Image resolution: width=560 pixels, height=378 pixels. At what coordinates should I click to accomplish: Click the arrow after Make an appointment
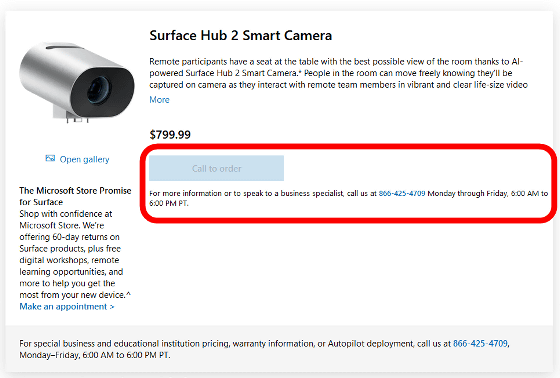click(112, 307)
